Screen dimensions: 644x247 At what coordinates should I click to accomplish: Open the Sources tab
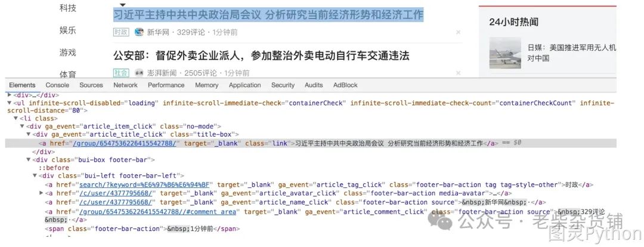click(91, 85)
